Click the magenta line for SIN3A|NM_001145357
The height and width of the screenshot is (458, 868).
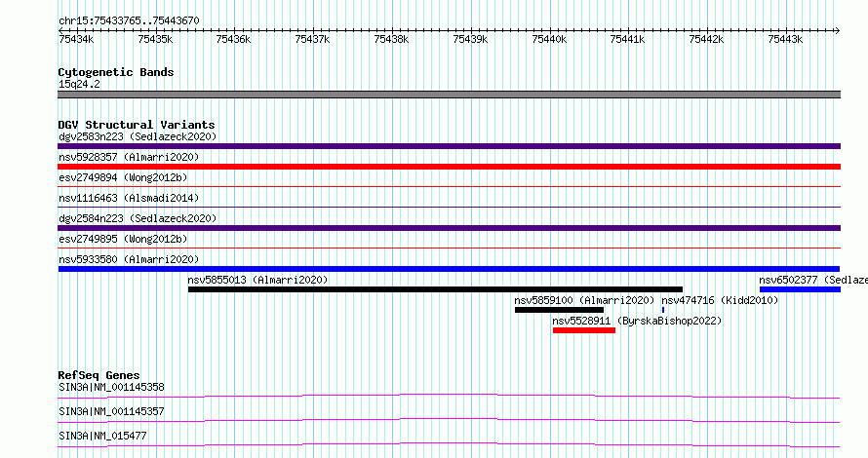tap(449, 420)
